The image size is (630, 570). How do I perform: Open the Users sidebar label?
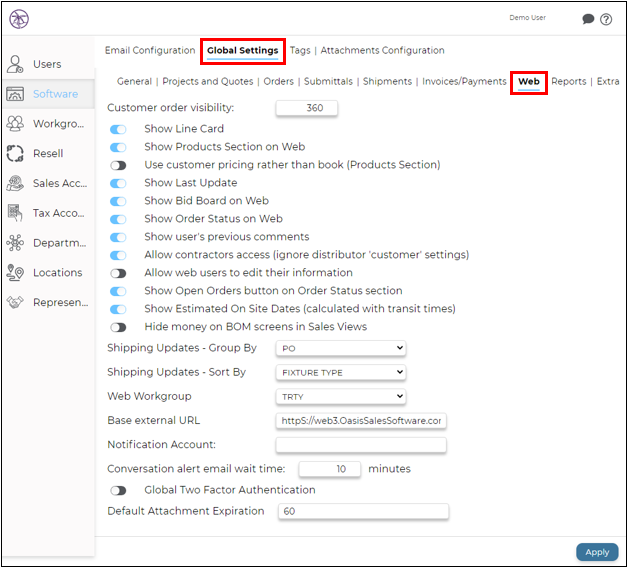pos(47,64)
